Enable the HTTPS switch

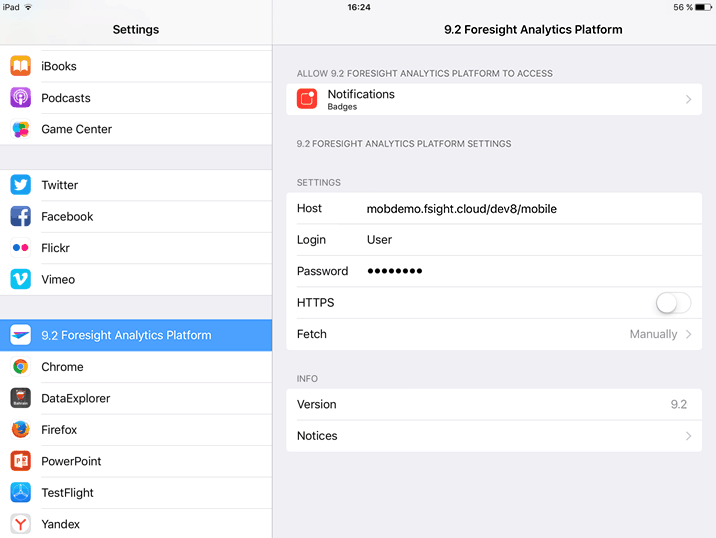(x=673, y=302)
